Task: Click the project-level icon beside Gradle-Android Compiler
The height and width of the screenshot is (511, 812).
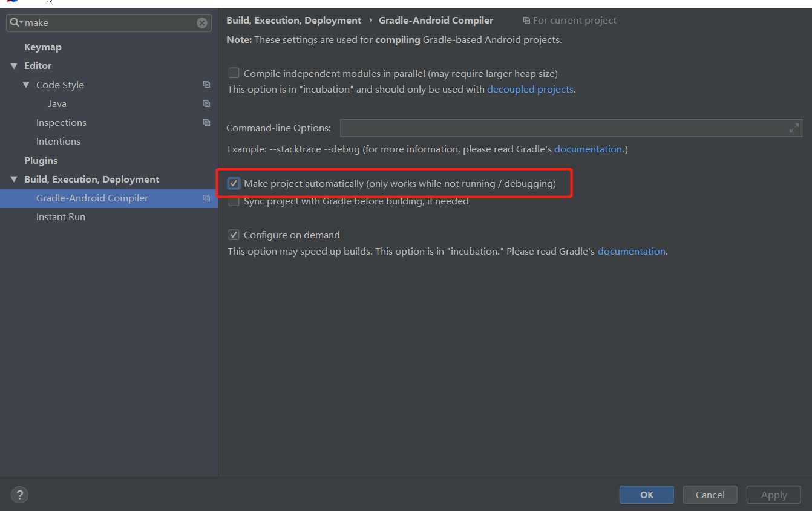Action: 207,198
